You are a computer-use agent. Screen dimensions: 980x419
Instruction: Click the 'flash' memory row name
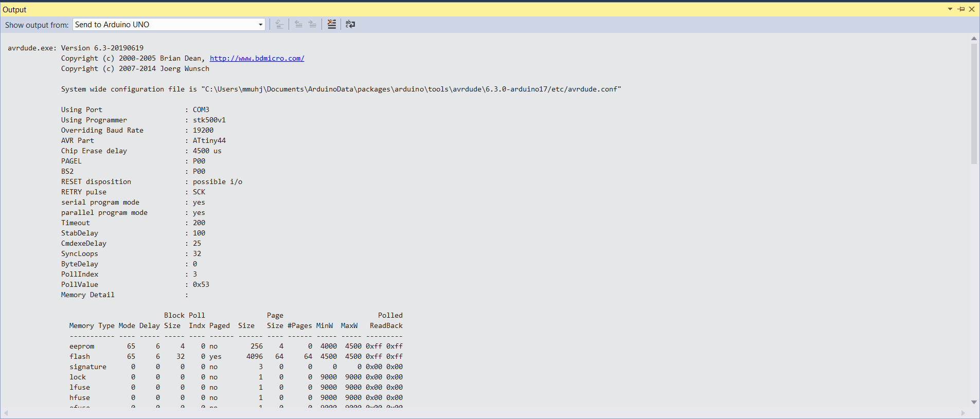pyautogui.click(x=80, y=356)
